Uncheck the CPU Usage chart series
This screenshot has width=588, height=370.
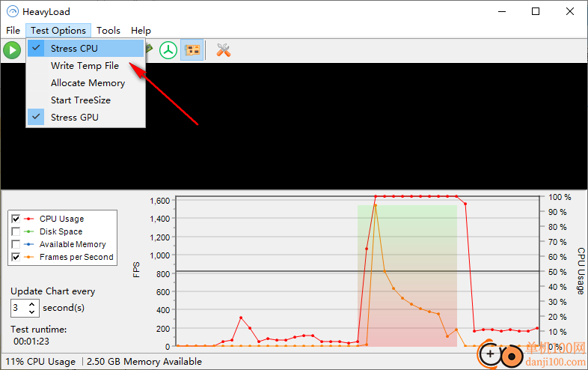16,219
